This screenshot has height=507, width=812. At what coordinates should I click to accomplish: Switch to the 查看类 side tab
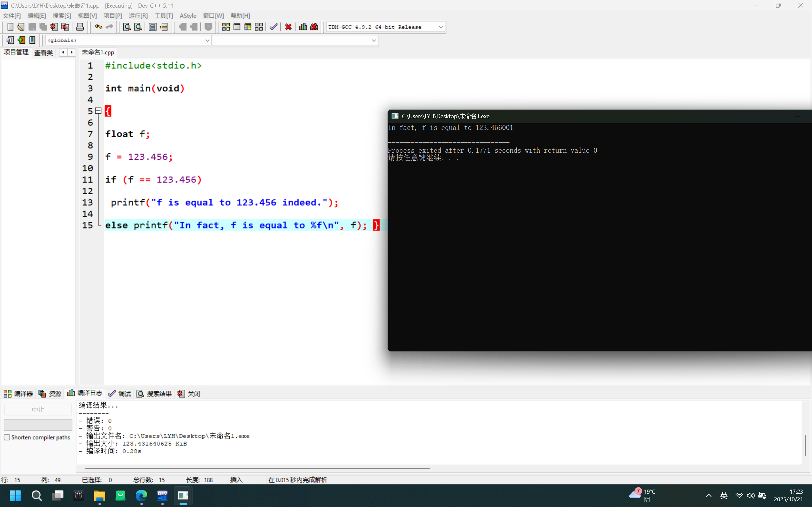coord(44,53)
